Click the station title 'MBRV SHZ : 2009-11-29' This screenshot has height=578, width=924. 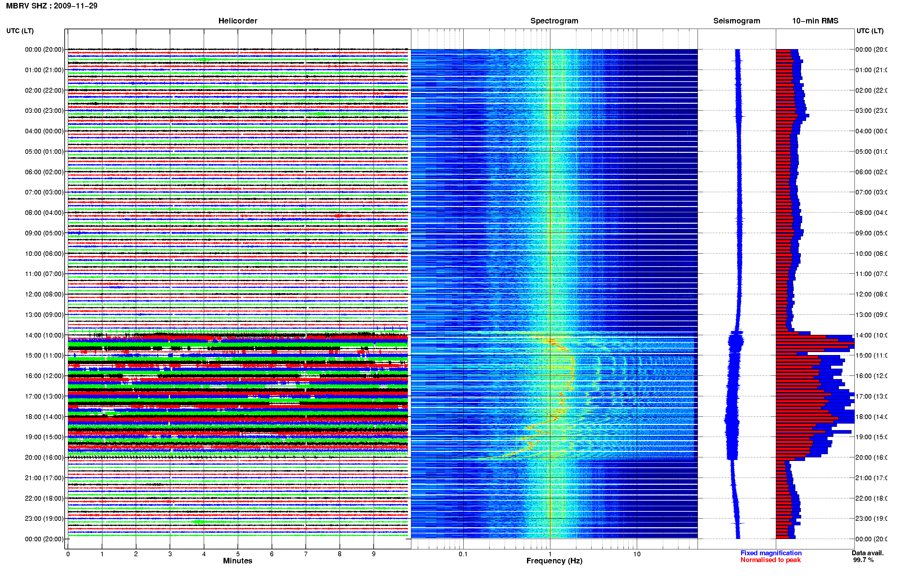52,6
